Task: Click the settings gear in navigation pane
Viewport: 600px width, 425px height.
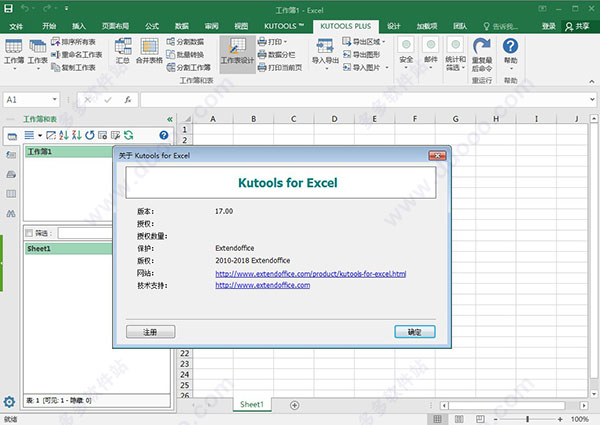Action: tap(9, 402)
